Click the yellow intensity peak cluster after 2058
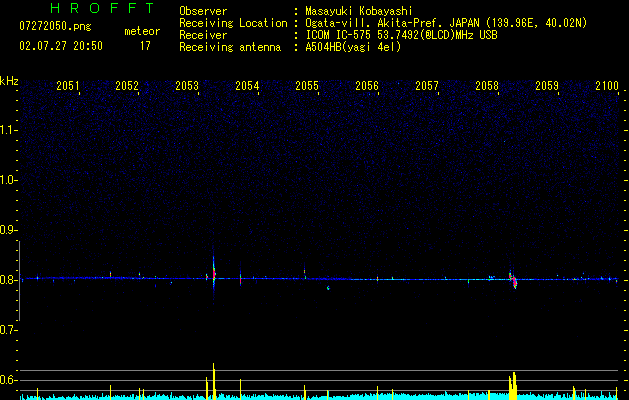The height and width of the screenshot is (400, 629). 513,386
